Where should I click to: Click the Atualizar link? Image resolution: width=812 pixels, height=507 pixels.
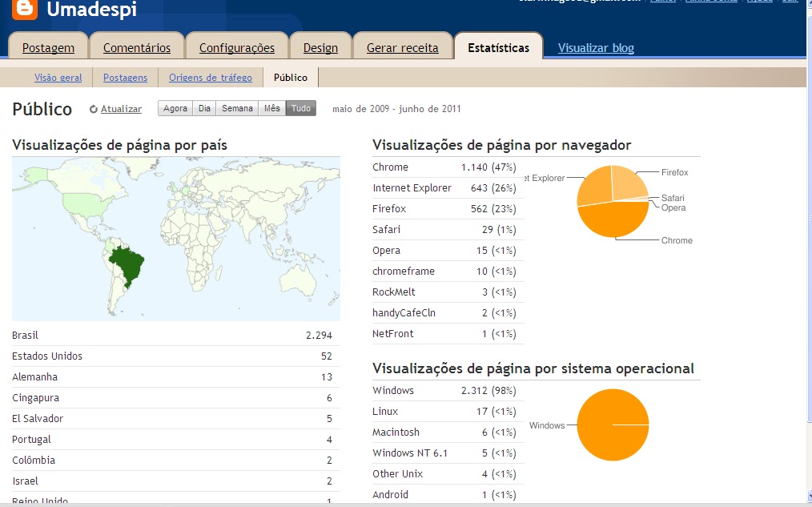point(121,109)
